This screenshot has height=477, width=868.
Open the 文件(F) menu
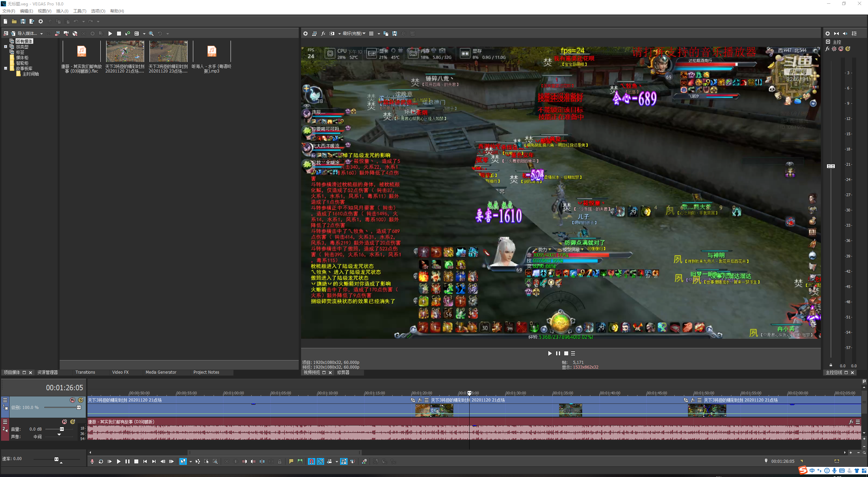tap(9, 11)
